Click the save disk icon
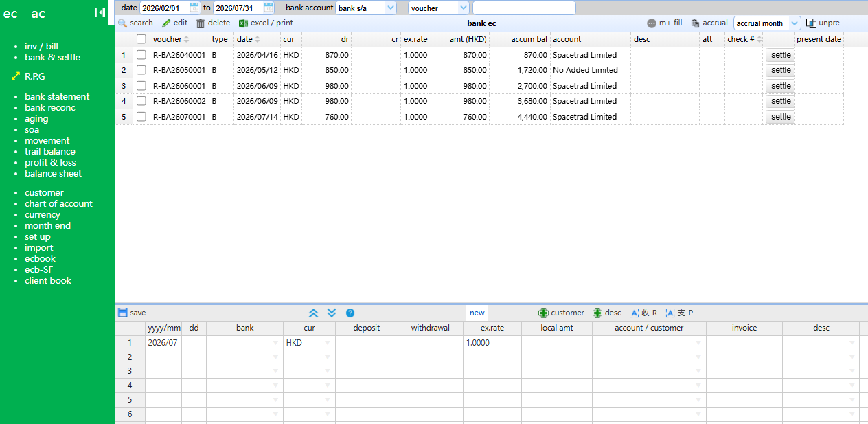868x424 pixels. 123,313
